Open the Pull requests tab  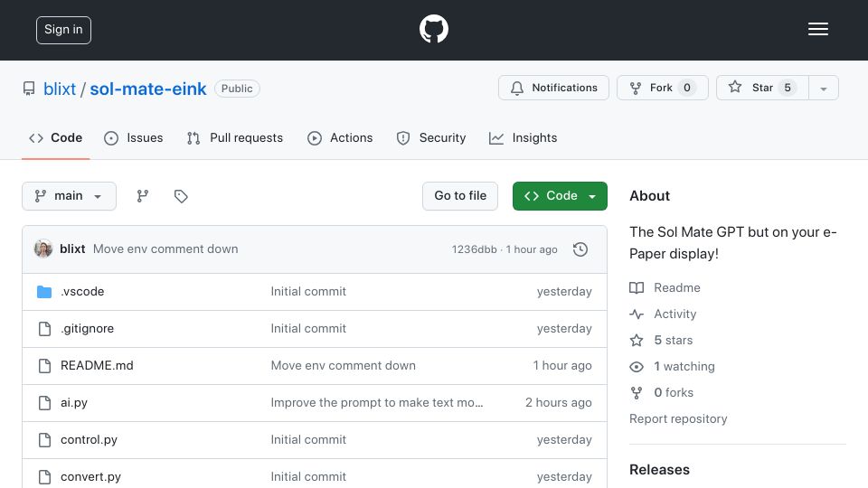pos(235,137)
